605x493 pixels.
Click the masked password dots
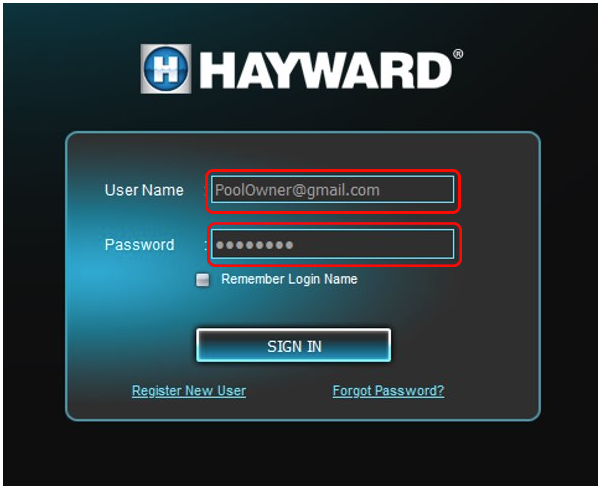[x=255, y=246]
